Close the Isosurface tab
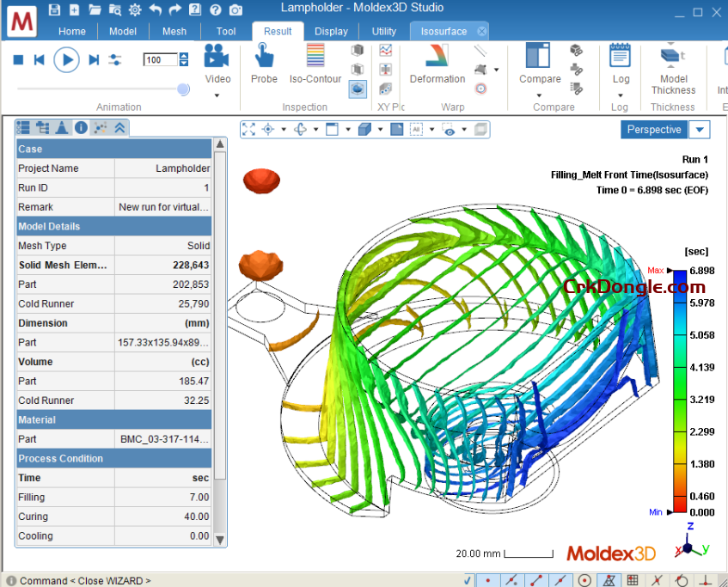 (482, 31)
